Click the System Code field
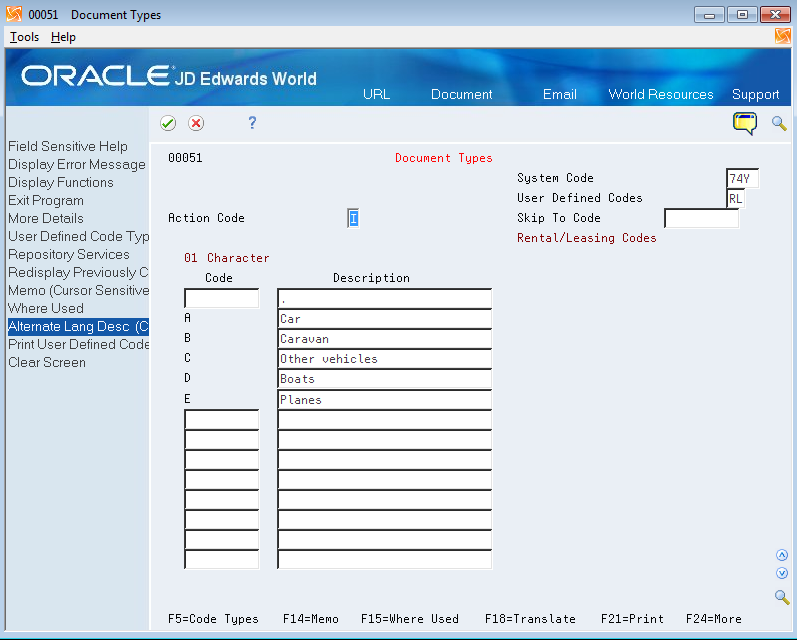 (x=742, y=178)
